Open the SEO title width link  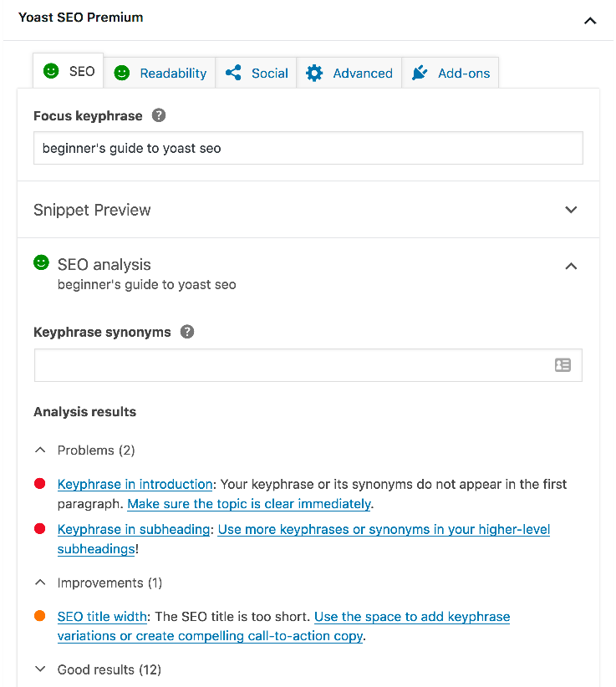point(103,617)
